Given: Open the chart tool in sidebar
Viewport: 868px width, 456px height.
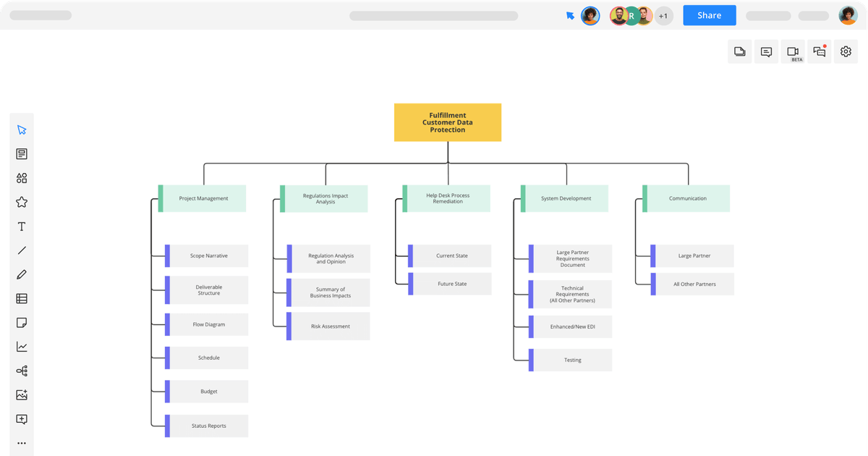Looking at the screenshot, I should click(22, 347).
